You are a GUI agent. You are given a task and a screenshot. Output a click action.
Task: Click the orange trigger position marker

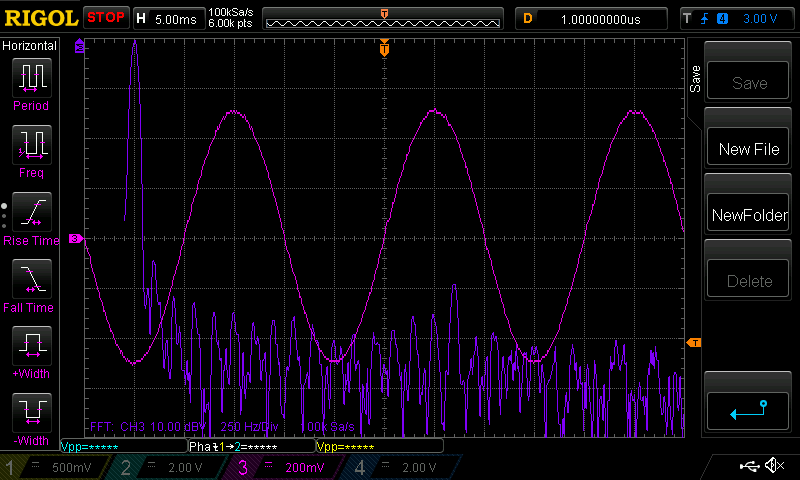tap(384, 48)
